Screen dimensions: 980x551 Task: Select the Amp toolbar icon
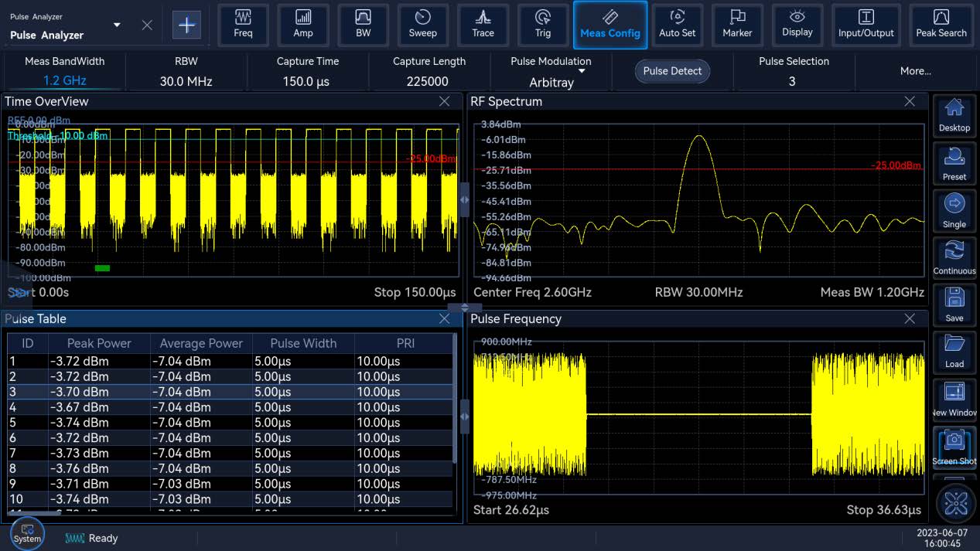tap(303, 25)
